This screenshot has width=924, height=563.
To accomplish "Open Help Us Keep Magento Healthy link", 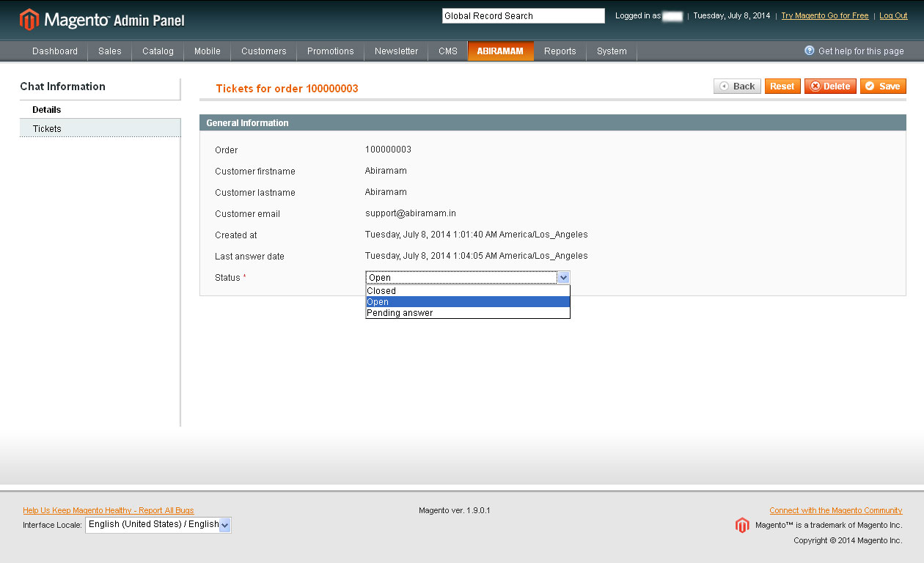I will click(x=109, y=510).
